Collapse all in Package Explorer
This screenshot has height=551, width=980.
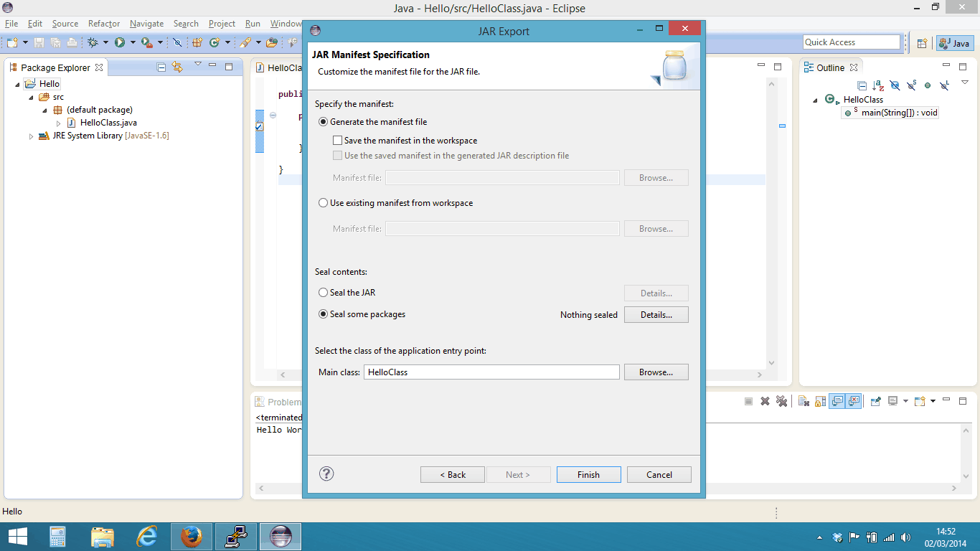(161, 67)
